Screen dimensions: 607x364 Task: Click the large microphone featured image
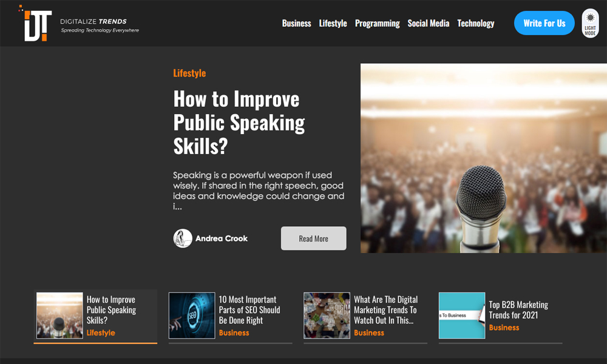pyautogui.click(x=483, y=158)
